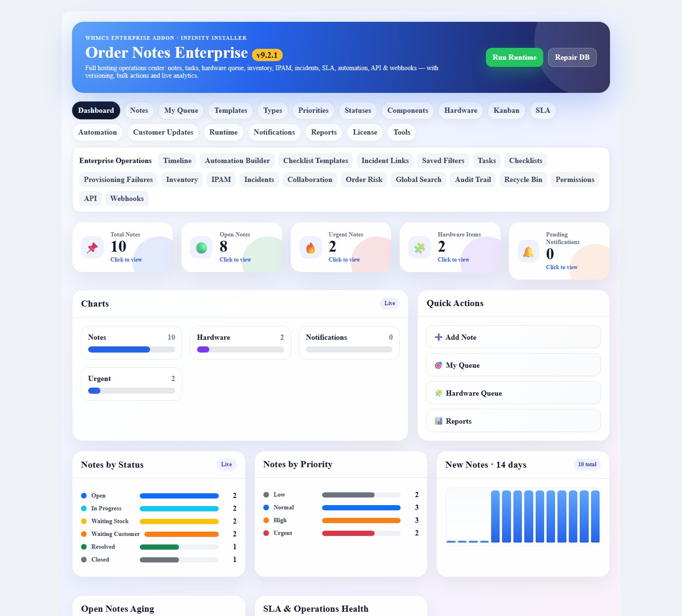This screenshot has width=682, height=616.
Task: Open Global Search from Enterprise Operations
Action: click(x=419, y=180)
